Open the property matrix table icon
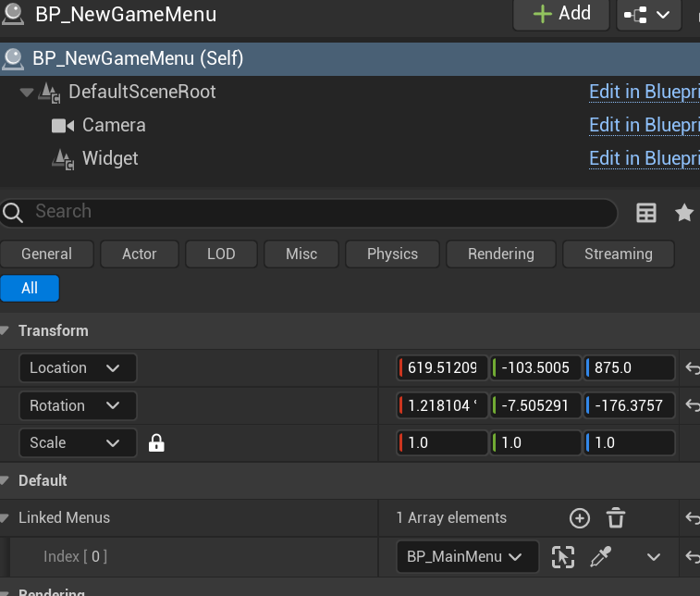This screenshot has width=700, height=596. point(646,213)
